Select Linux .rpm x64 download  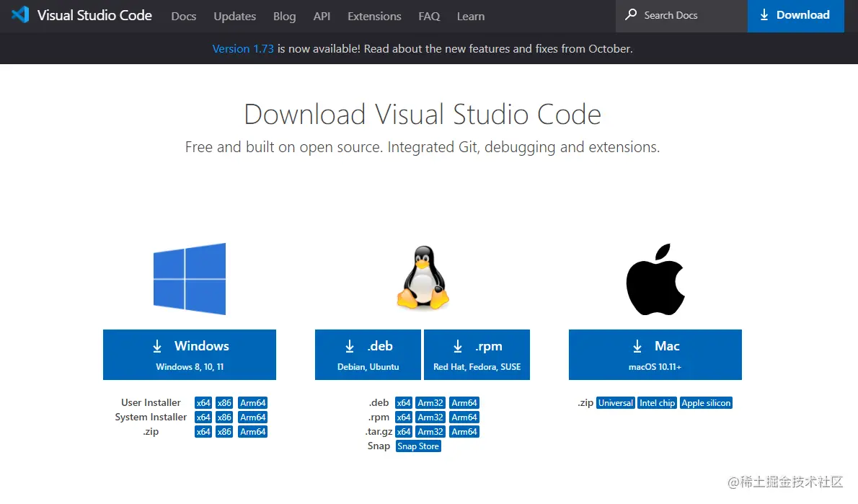coord(404,417)
